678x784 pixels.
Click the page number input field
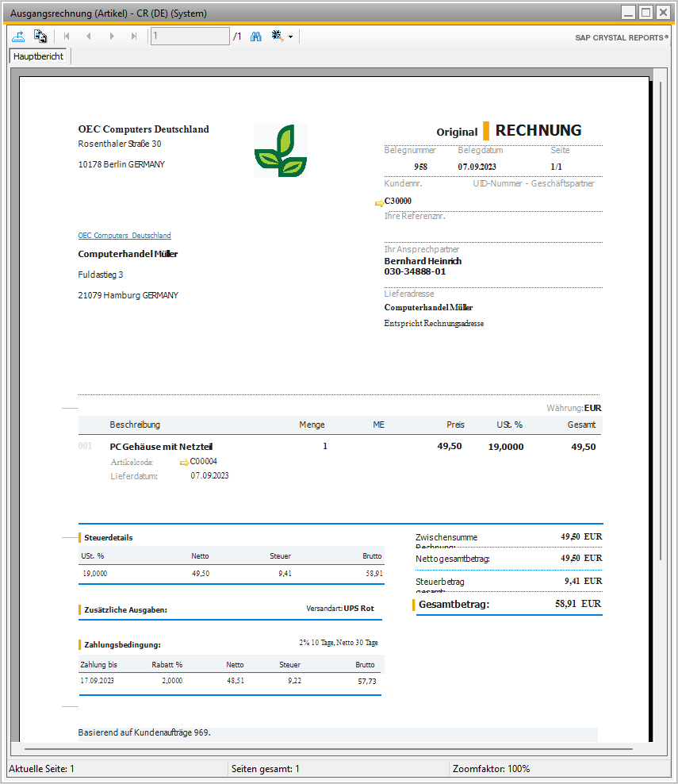(x=190, y=36)
